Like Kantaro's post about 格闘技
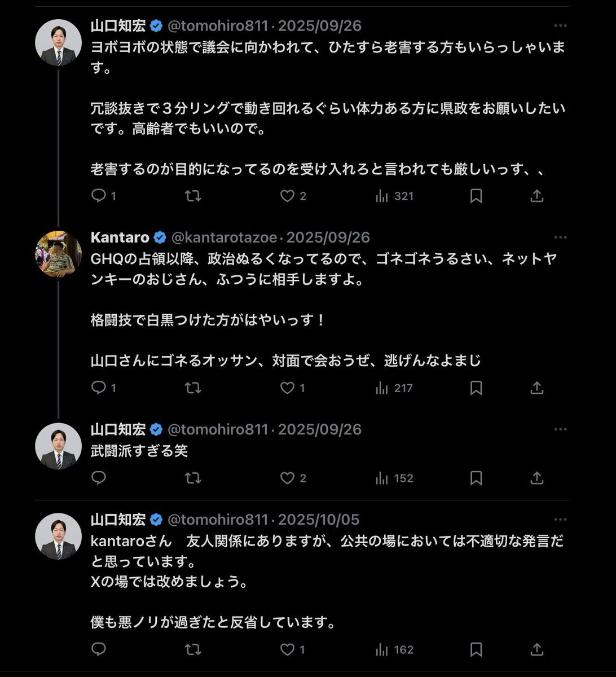Viewport: 616px width, 677px height. point(288,388)
